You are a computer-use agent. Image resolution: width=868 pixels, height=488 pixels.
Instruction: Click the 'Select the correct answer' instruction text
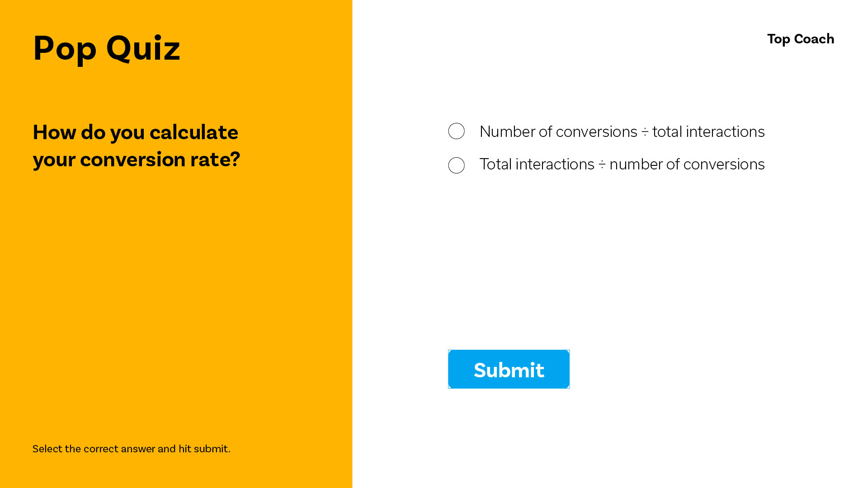131,449
